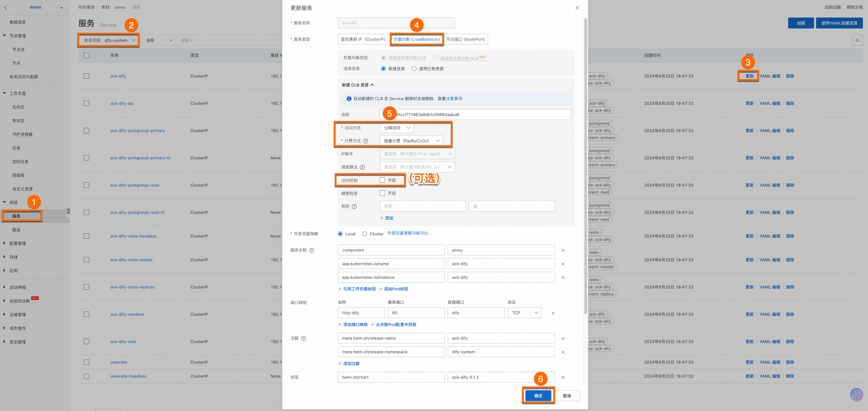The width and height of the screenshot is (868, 411).
Task: Remove the helm.sh/chart label row
Action: pos(563,377)
